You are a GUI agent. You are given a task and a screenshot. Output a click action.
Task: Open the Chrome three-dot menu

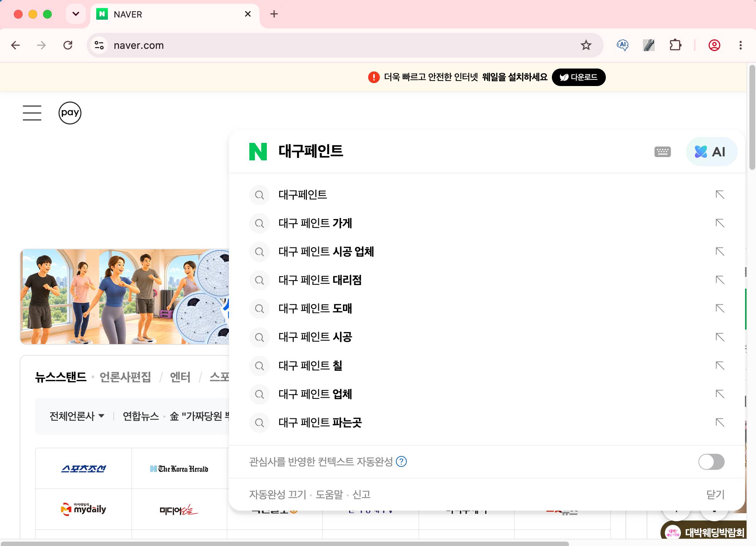[x=740, y=45]
